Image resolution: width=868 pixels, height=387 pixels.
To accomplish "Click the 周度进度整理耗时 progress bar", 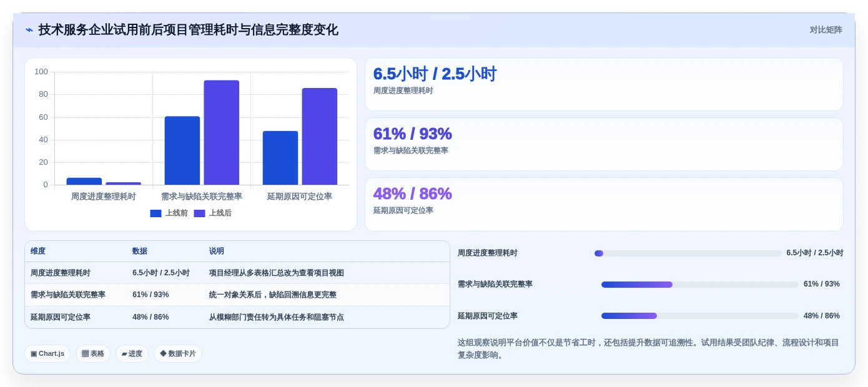I will tap(688, 253).
